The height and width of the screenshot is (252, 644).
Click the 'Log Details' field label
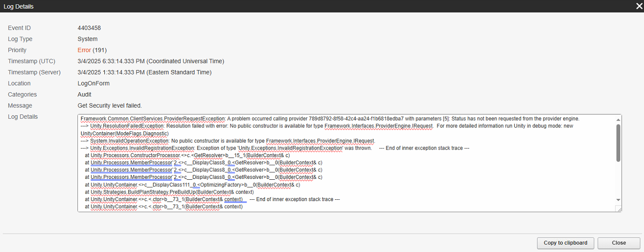click(23, 117)
